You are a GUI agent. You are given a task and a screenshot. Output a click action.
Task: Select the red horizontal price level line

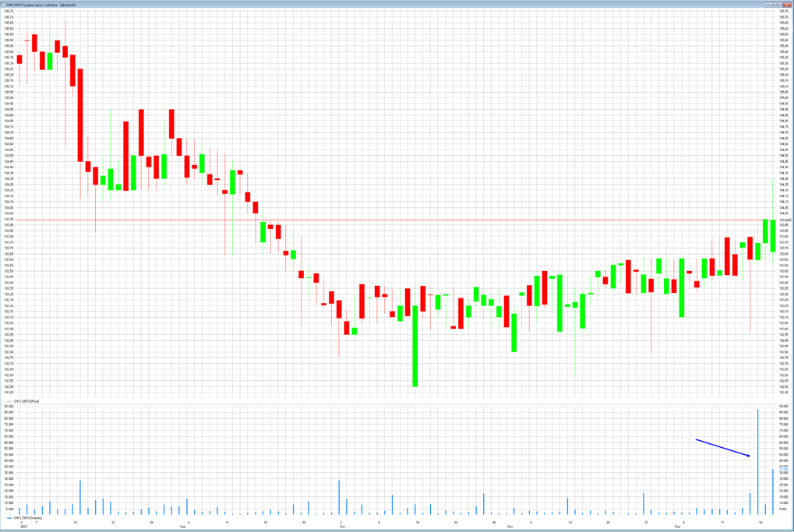pyautogui.click(x=395, y=220)
